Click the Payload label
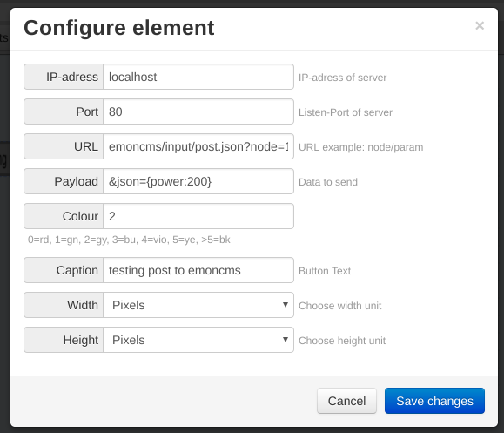The height and width of the screenshot is (433, 504). (x=64, y=181)
